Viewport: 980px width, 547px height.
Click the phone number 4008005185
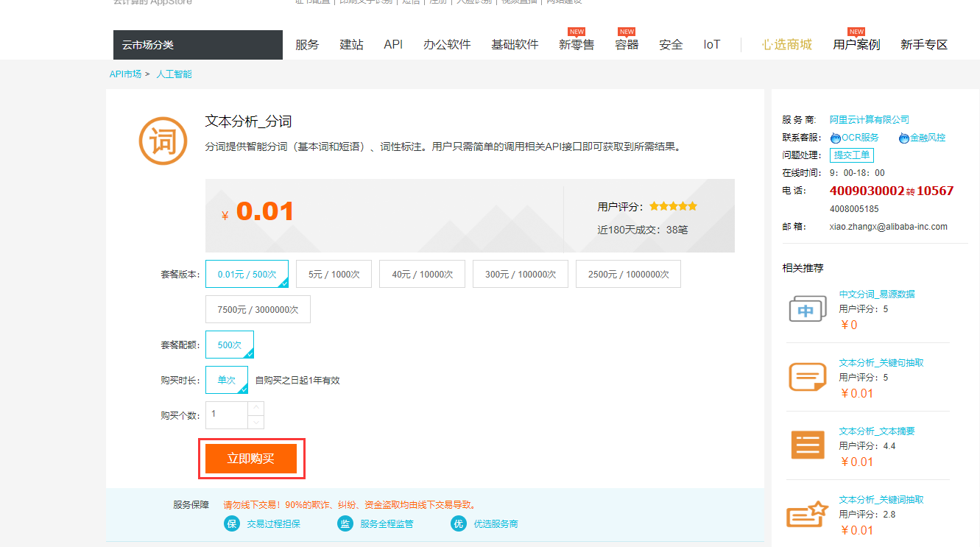(x=854, y=209)
